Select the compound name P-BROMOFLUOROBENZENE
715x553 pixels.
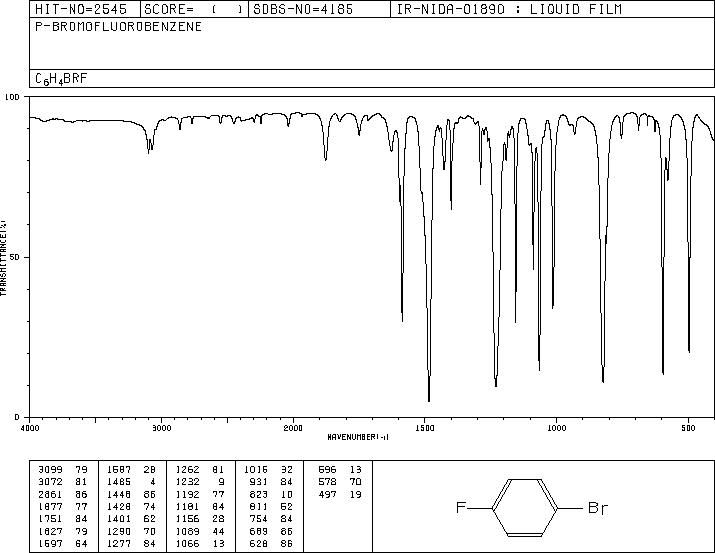119,27
